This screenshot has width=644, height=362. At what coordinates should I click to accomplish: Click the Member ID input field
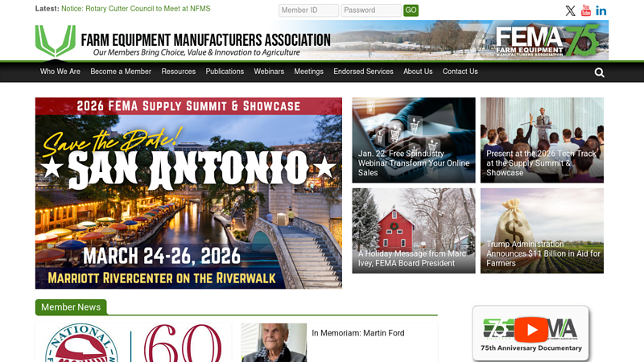pyautogui.click(x=308, y=10)
